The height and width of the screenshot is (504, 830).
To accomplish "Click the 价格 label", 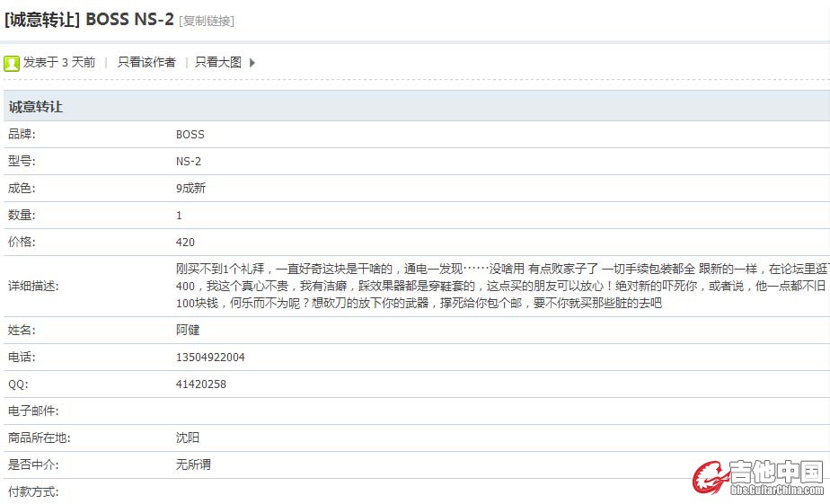I will click(x=22, y=242).
